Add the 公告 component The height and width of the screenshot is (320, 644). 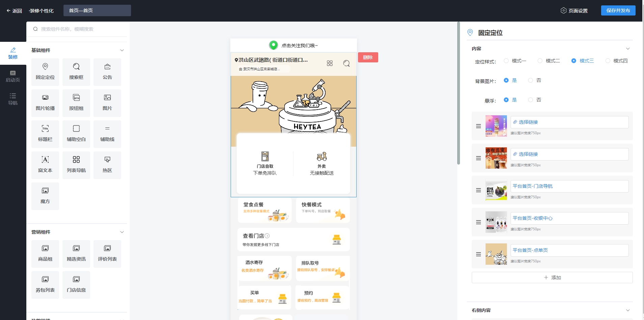pyautogui.click(x=107, y=72)
